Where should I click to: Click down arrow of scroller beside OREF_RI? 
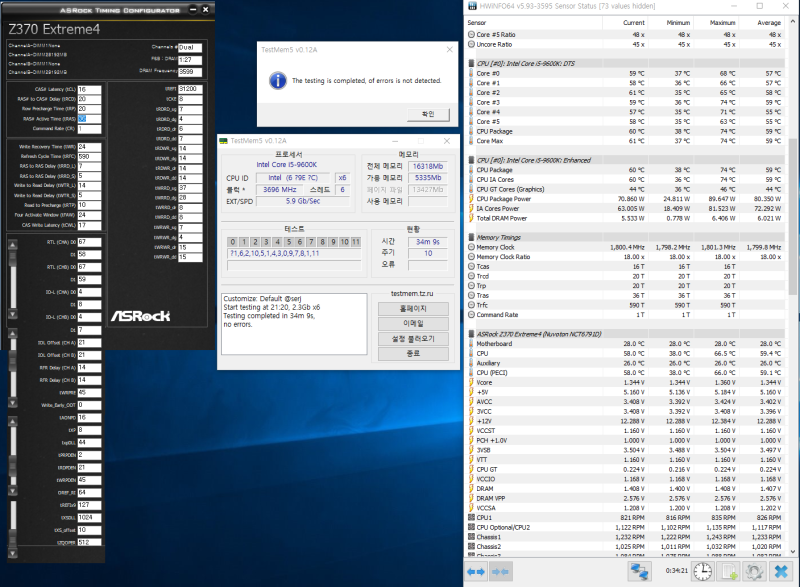[13, 491]
